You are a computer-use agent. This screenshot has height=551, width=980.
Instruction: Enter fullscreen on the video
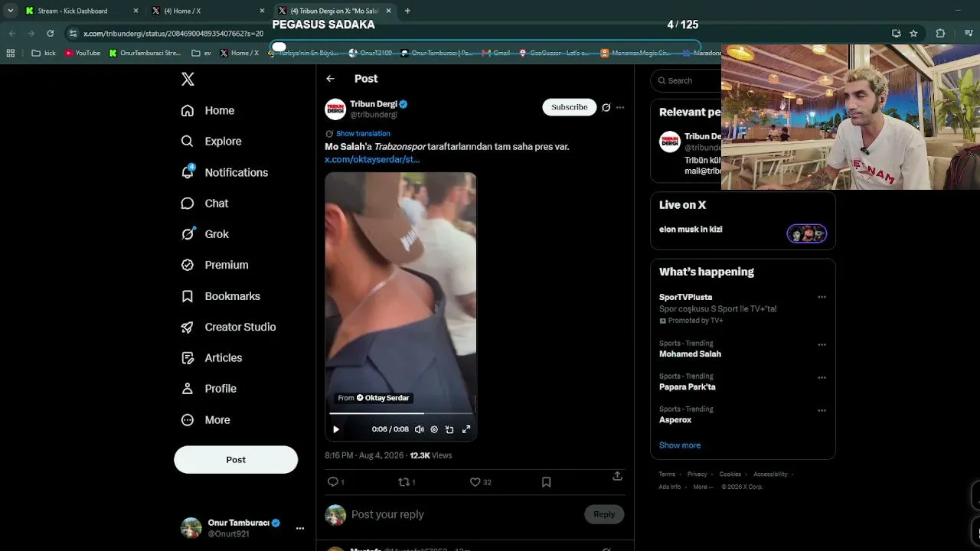[466, 429]
